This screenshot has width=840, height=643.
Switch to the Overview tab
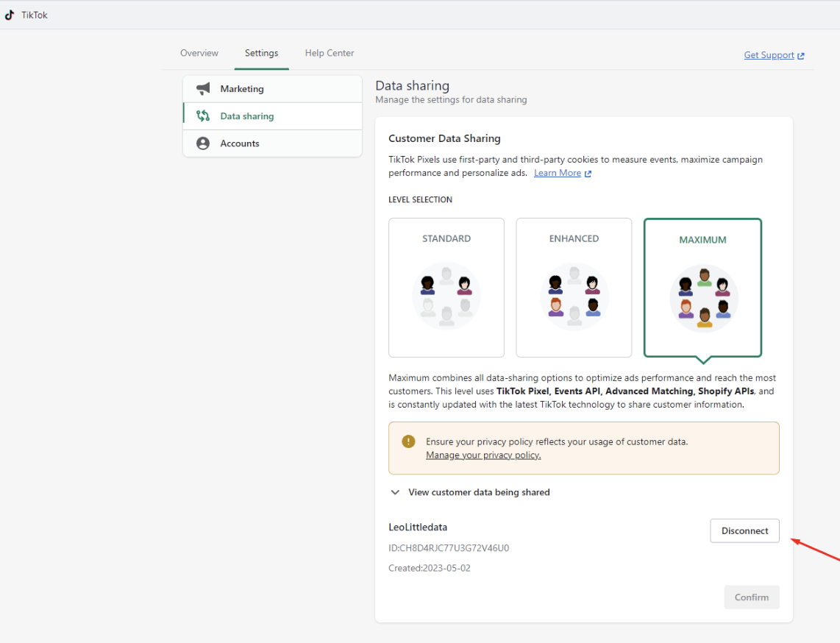pyautogui.click(x=199, y=53)
